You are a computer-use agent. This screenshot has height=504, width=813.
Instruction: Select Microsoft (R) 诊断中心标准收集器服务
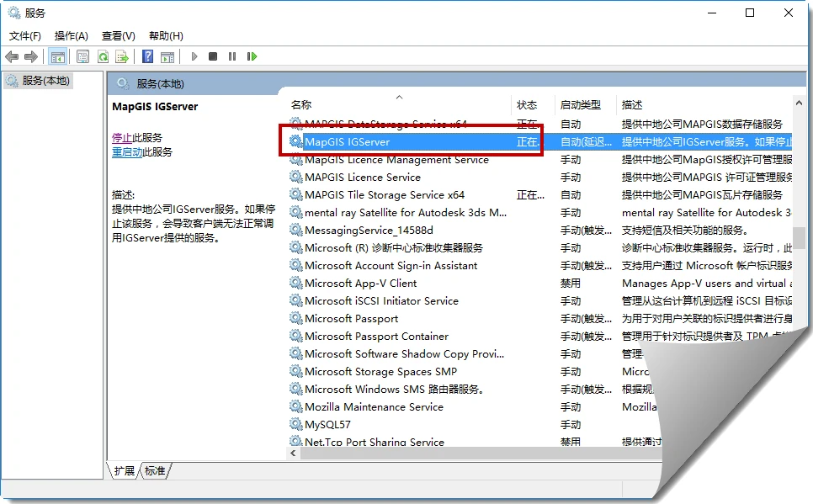(394, 247)
